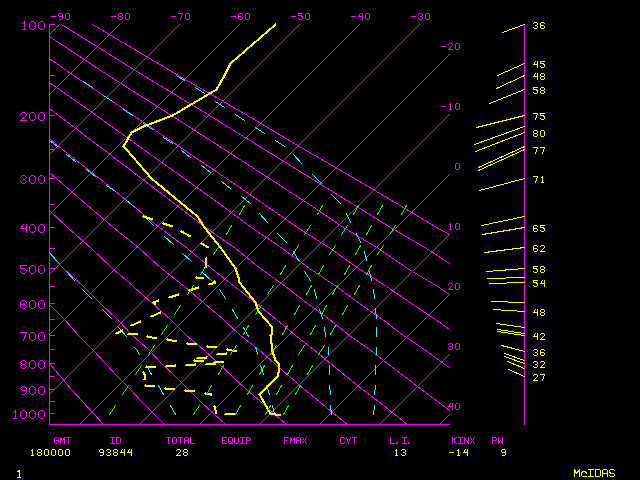Click the PW value 9
Screen dimensions: 640x480
(503, 452)
